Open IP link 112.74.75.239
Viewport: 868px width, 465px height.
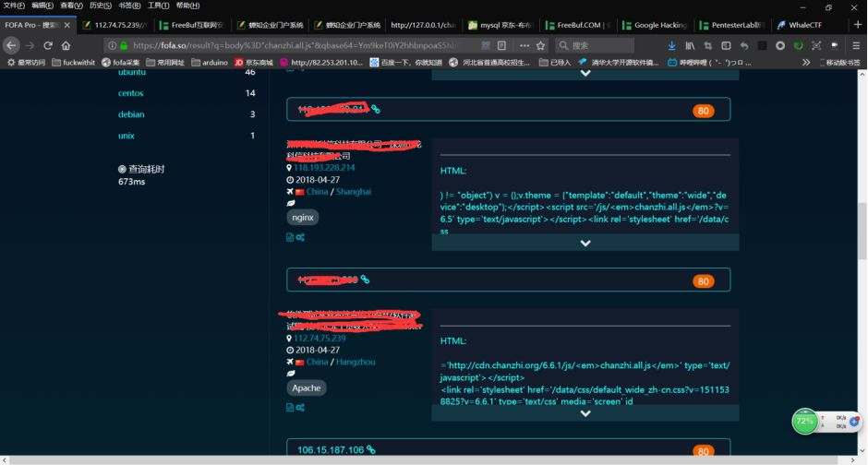(x=320, y=338)
